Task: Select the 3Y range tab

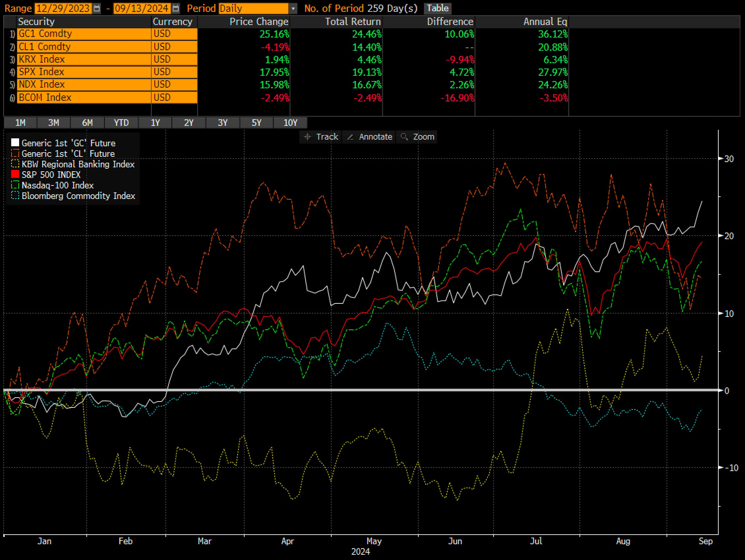Action: point(223,123)
